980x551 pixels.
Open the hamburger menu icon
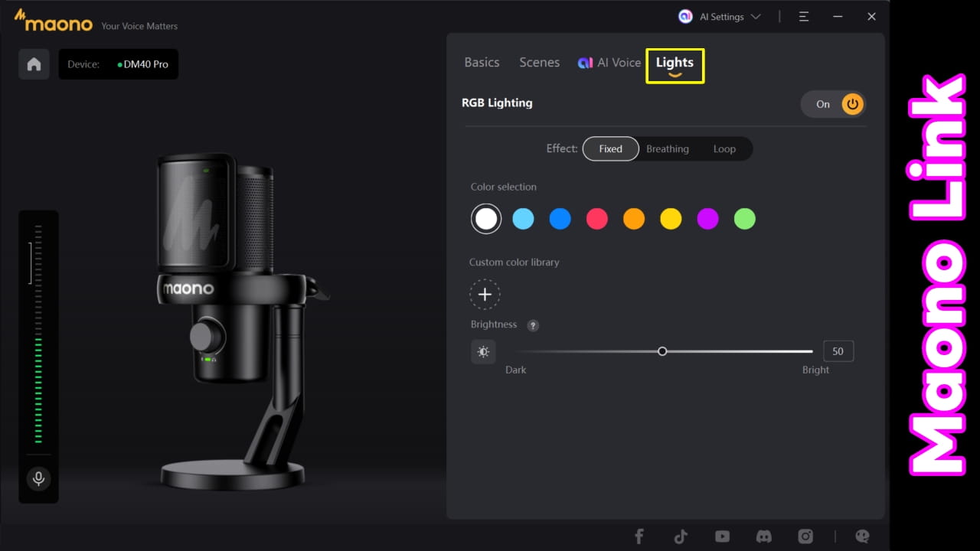point(804,17)
